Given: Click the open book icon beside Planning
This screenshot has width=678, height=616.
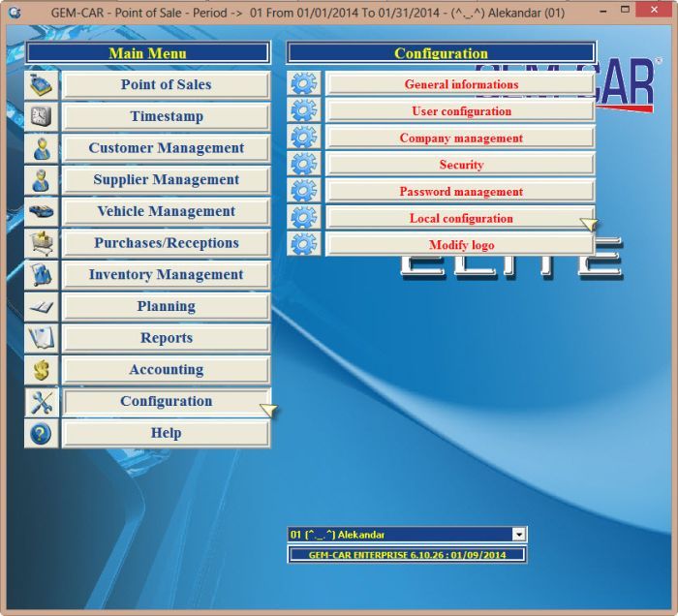Looking at the screenshot, I should (41, 306).
